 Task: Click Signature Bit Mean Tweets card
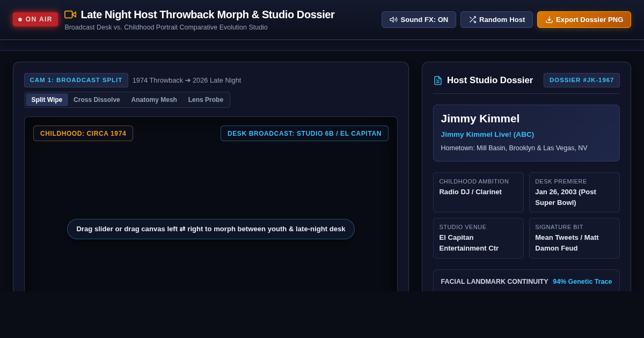tap(574, 238)
